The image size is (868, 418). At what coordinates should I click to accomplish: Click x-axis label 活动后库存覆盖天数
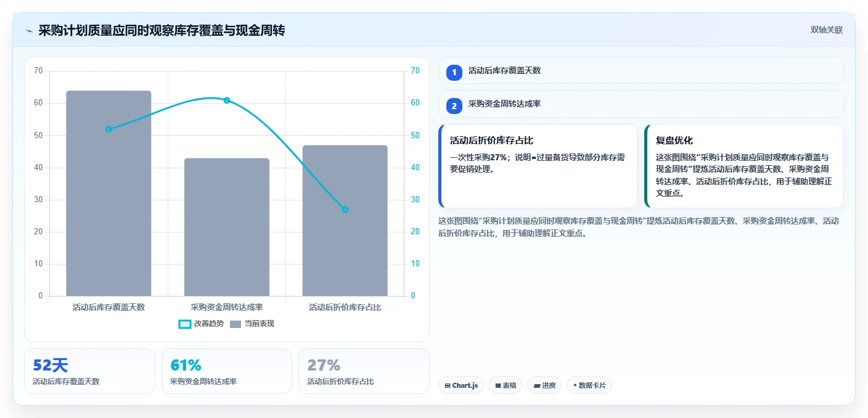(x=108, y=307)
